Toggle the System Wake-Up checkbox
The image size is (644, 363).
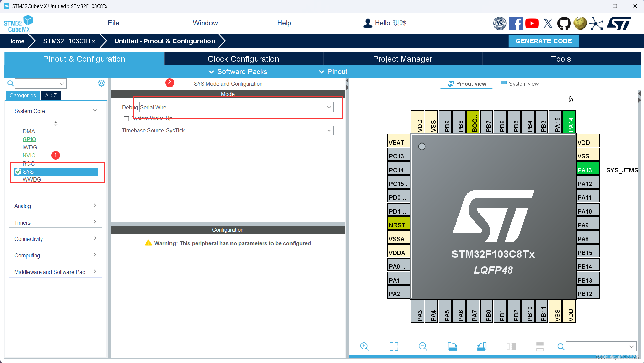click(x=126, y=119)
